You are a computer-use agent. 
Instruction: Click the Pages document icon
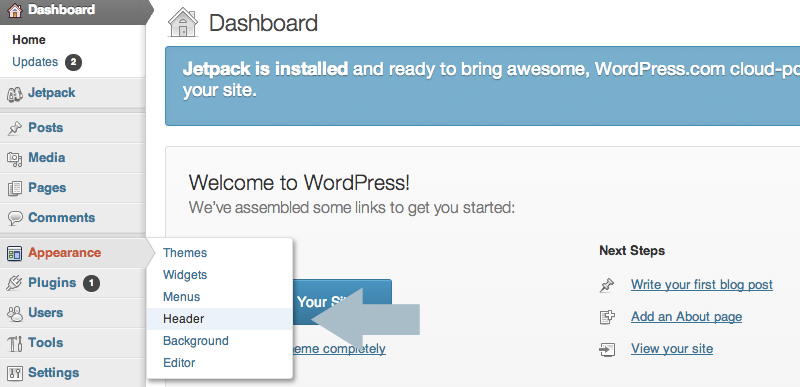click(15, 189)
